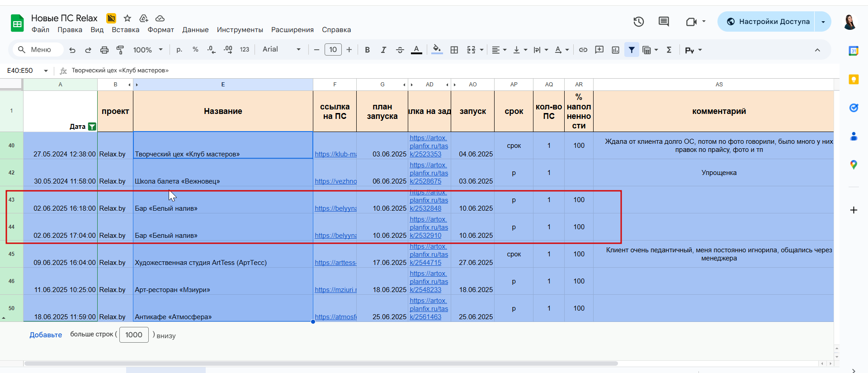This screenshot has width=868, height=373.
Task: Open text color picker
Action: click(416, 50)
